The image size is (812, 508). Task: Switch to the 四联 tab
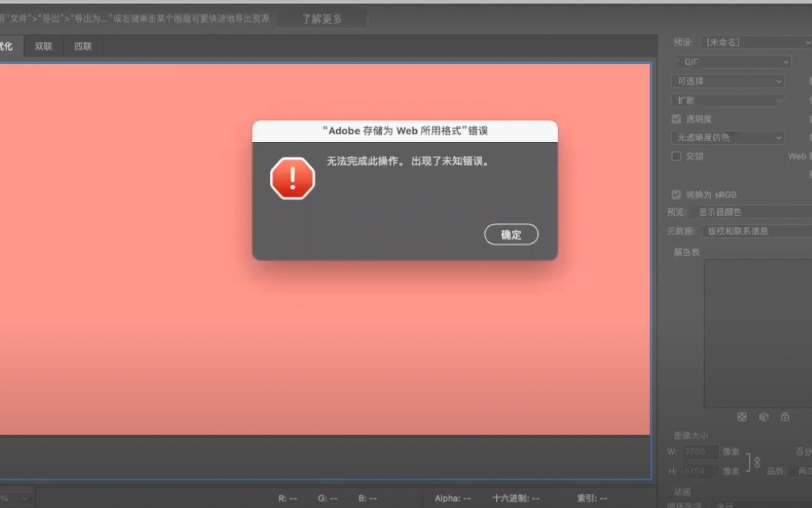tap(83, 46)
